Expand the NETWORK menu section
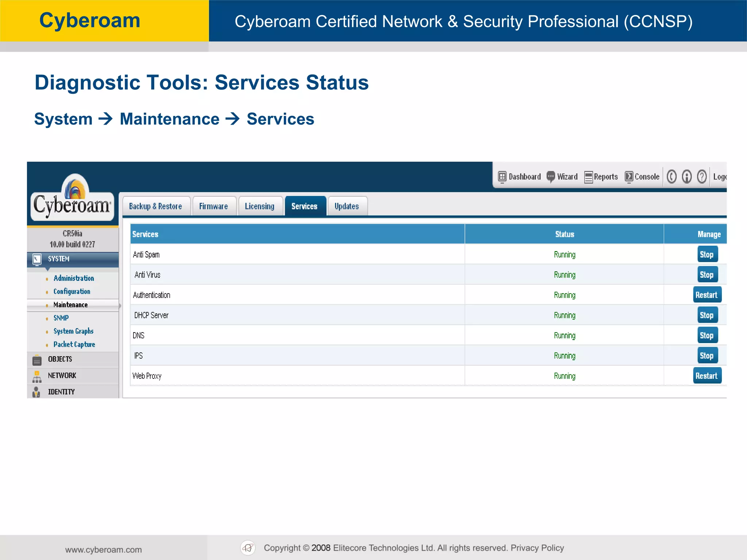747x560 pixels. click(73, 376)
